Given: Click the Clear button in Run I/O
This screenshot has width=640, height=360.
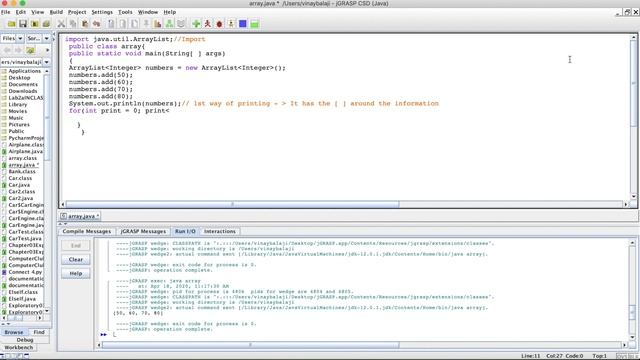Looking at the screenshot, I should tap(76, 260).
